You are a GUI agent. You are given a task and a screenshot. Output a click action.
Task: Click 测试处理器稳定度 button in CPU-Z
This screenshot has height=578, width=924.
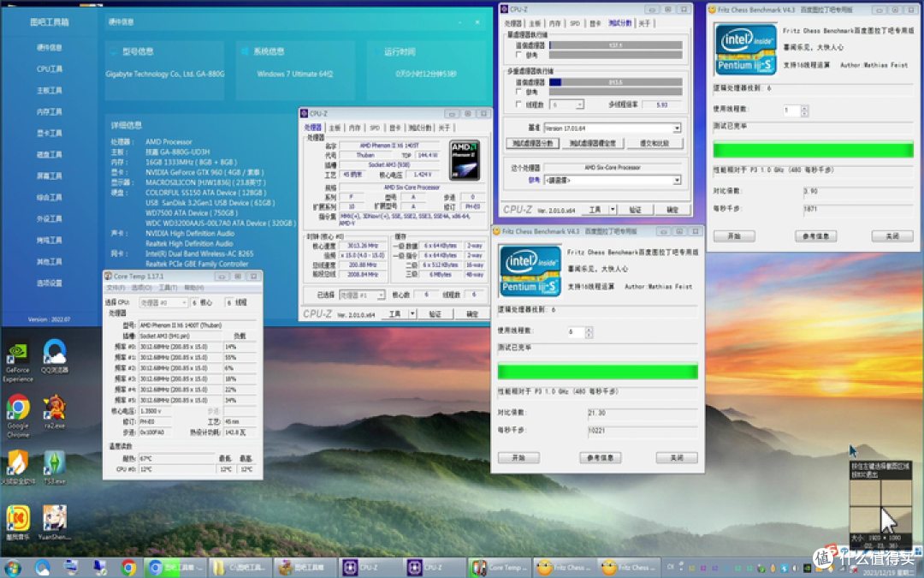(592, 143)
